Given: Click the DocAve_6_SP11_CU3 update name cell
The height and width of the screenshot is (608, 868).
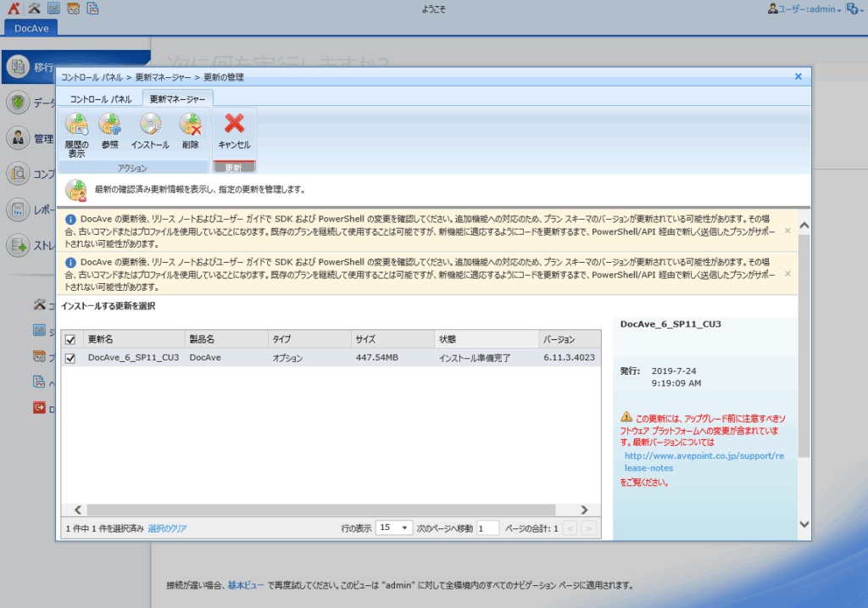Looking at the screenshot, I should (x=133, y=358).
